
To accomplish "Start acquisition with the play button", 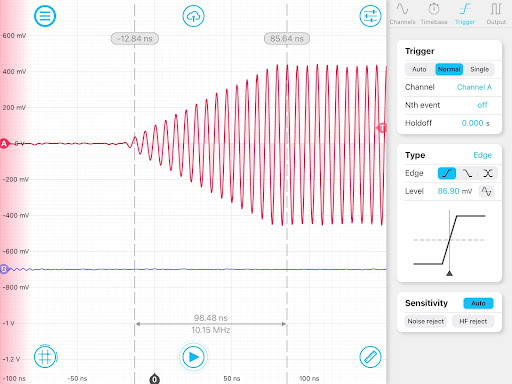I will click(x=193, y=357).
